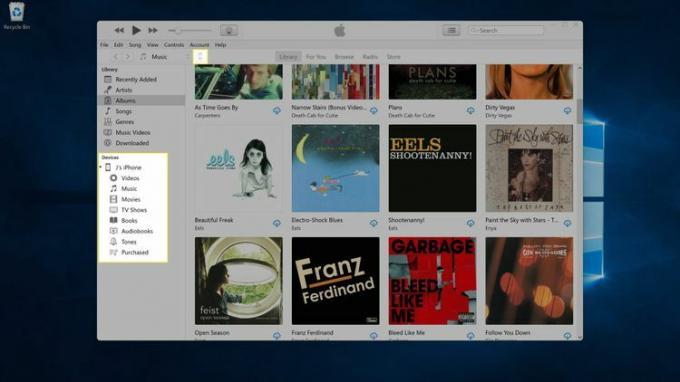Switch to the Radio tab
The height and width of the screenshot is (382, 680).
pyautogui.click(x=370, y=57)
